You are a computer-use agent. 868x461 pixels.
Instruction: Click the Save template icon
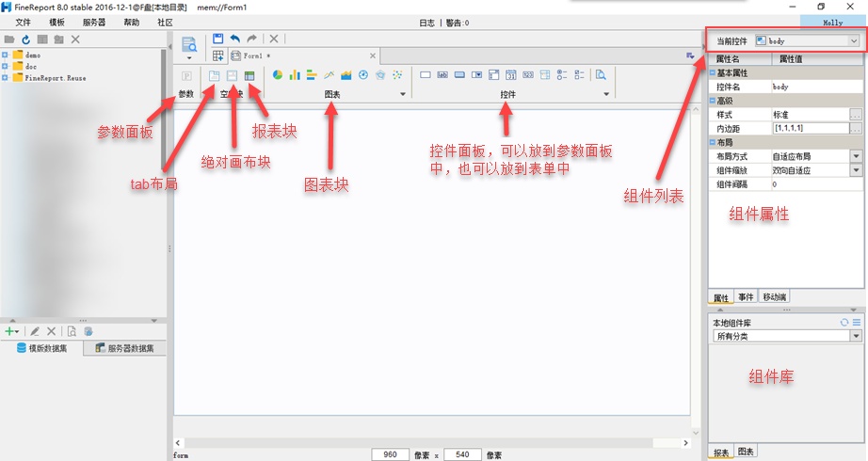pyautogui.click(x=218, y=39)
